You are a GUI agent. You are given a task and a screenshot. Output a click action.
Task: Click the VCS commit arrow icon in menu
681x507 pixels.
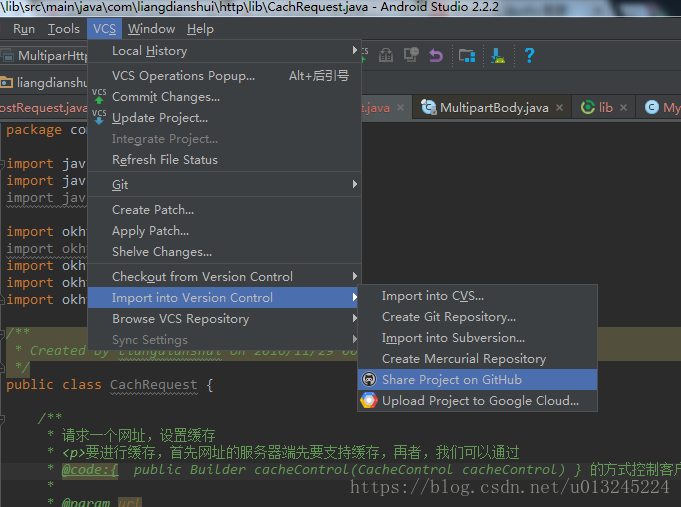tap(99, 96)
